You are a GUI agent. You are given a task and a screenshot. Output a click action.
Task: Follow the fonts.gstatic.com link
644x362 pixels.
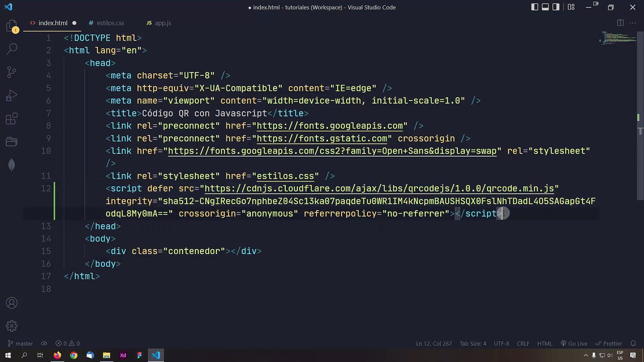322,138
